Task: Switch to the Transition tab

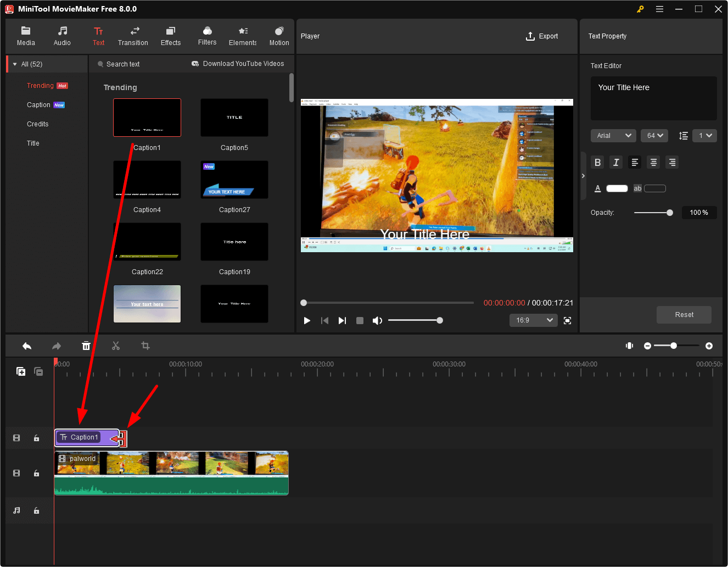Action: (133, 36)
